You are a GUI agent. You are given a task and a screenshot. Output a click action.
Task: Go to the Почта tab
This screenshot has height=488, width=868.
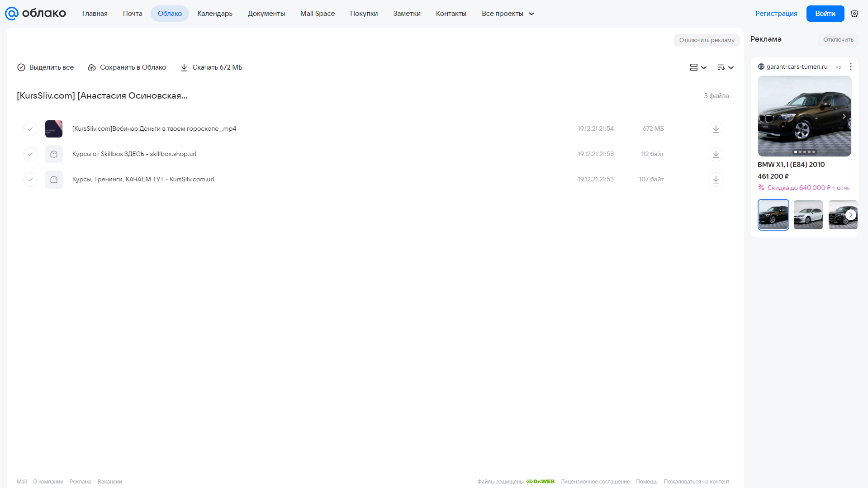pos(133,14)
